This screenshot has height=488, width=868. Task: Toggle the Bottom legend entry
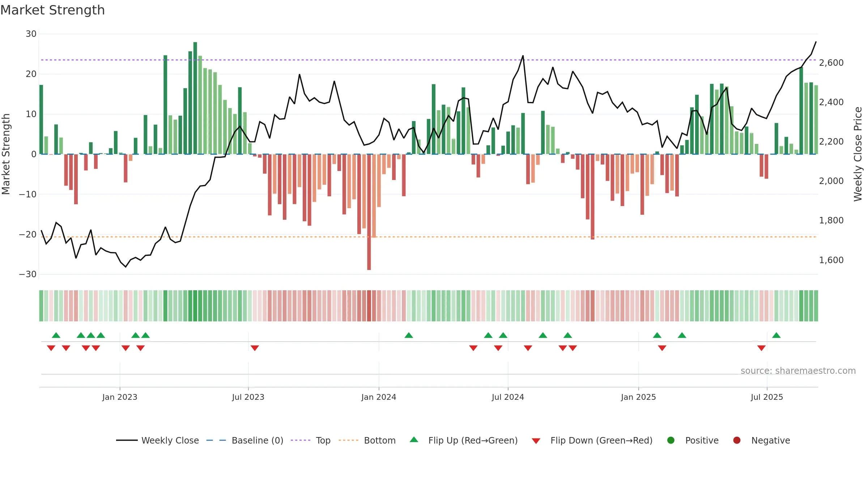[367, 440]
